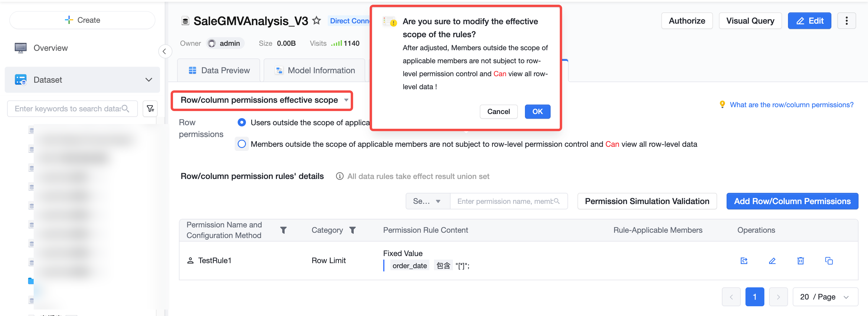Collapse the left sidebar with arrow button
The width and height of the screenshot is (868, 316).
164,52
